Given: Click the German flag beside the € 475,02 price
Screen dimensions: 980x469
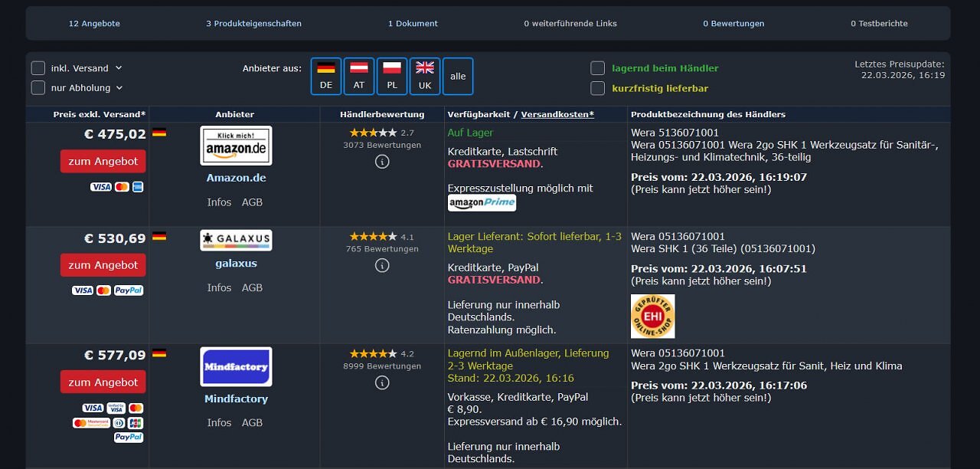Looking at the screenshot, I should (x=159, y=133).
